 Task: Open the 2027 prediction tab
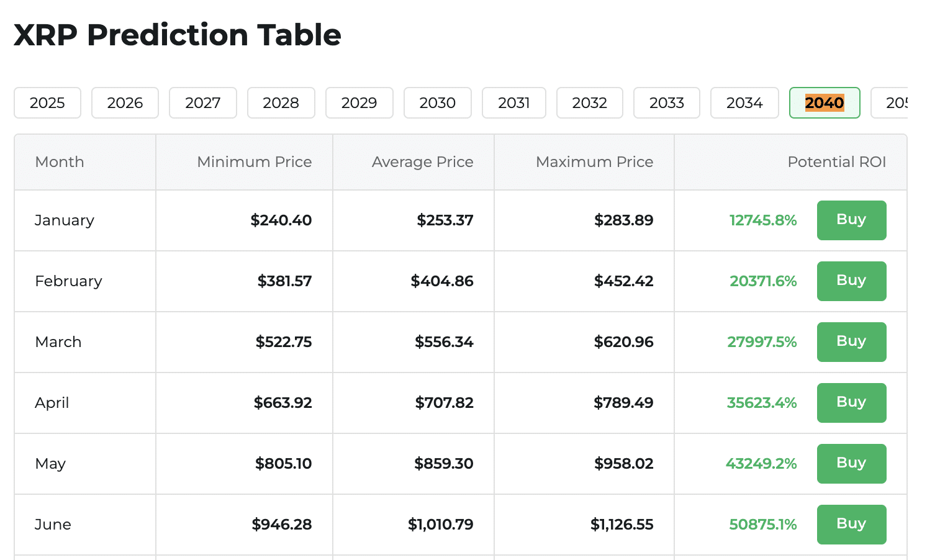click(x=203, y=102)
